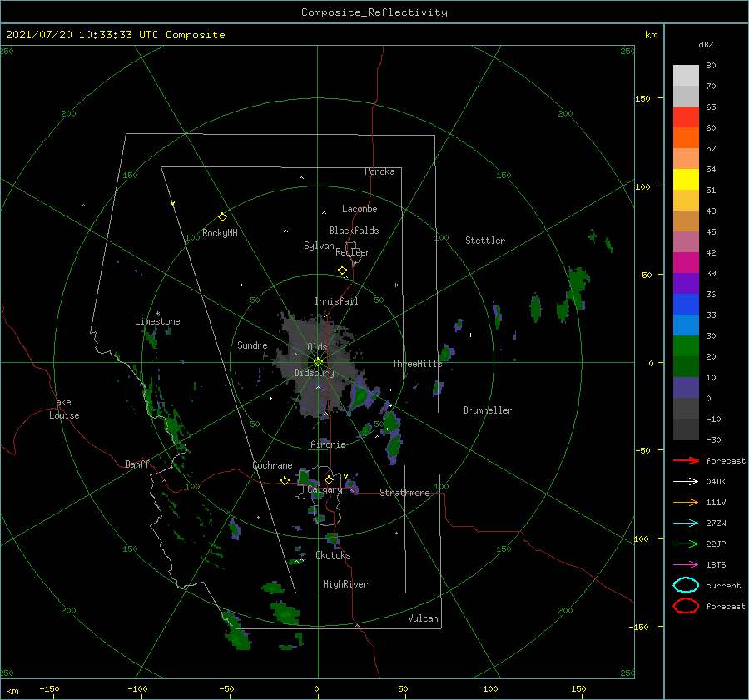Click the HighRiver town label
This screenshot has width=749, height=700.
click(x=345, y=584)
